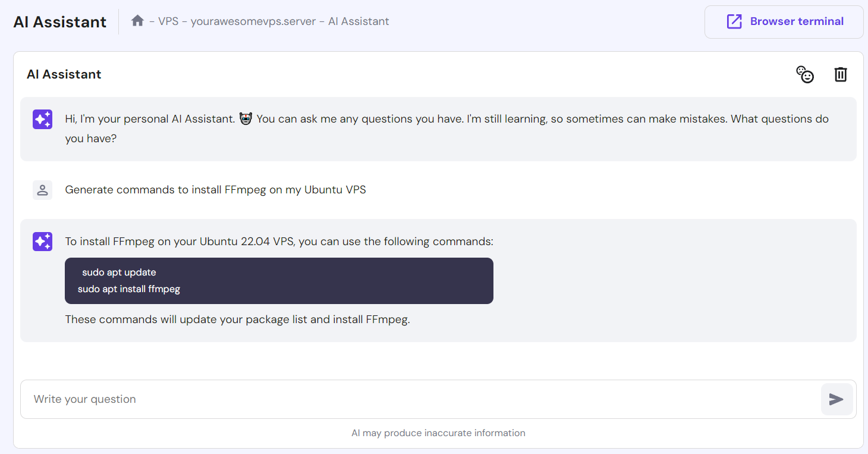Select AI Assistant breadcrumb item
The width and height of the screenshot is (868, 454).
pos(358,21)
